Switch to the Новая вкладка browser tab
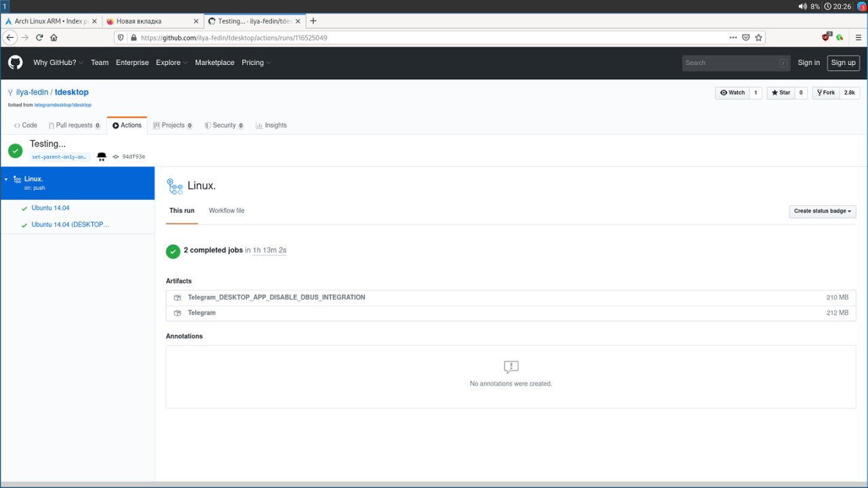The width and height of the screenshot is (868, 488). pos(151,21)
